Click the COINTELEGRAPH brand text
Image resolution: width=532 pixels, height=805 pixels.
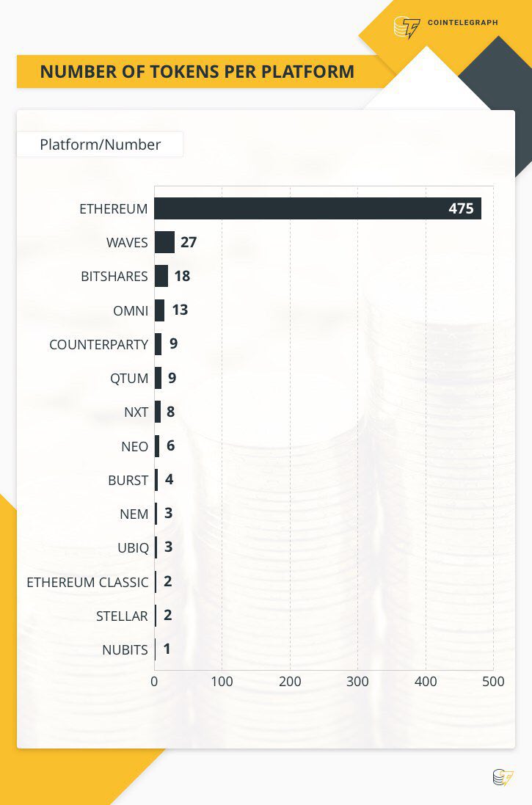coord(463,23)
